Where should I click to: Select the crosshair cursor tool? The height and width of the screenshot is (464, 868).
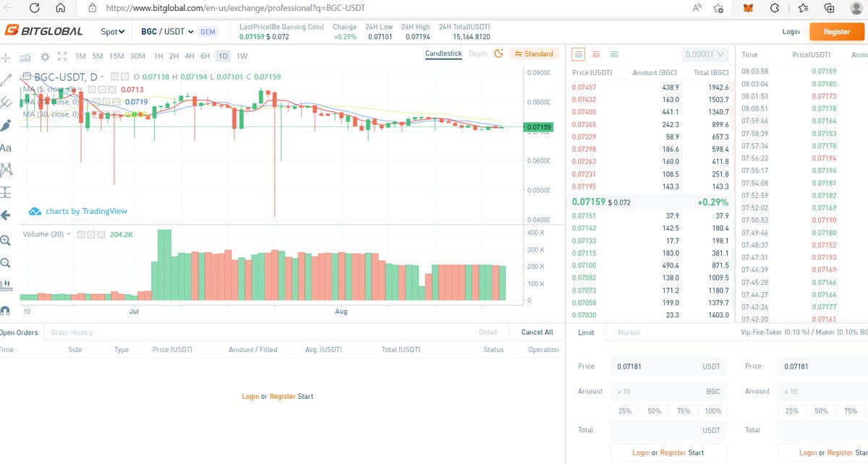pyautogui.click(x=5, y=58)
